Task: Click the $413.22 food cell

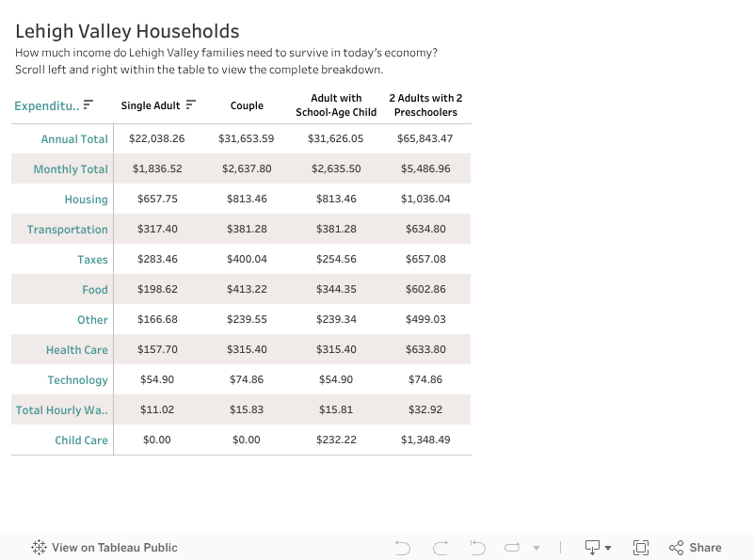Action: coord(247,289)
